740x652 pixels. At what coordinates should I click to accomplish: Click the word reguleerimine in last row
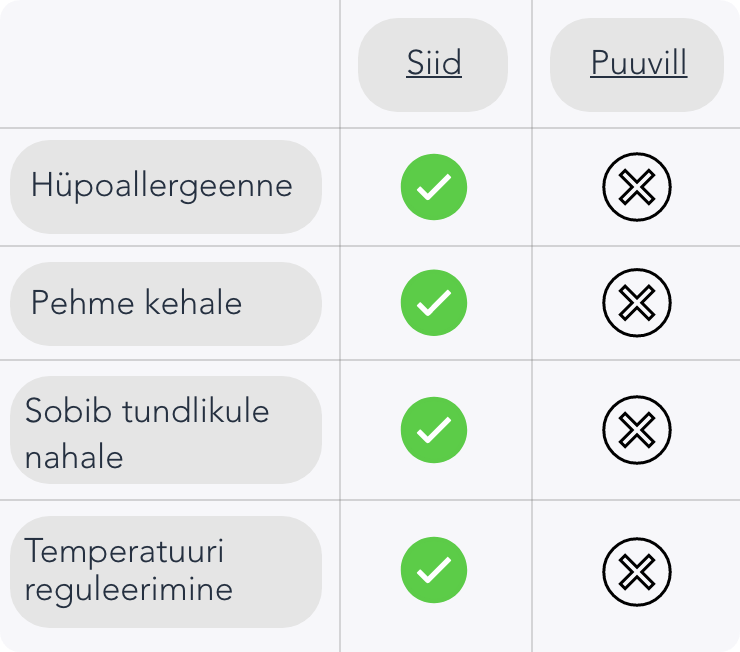tap(128, 589)
